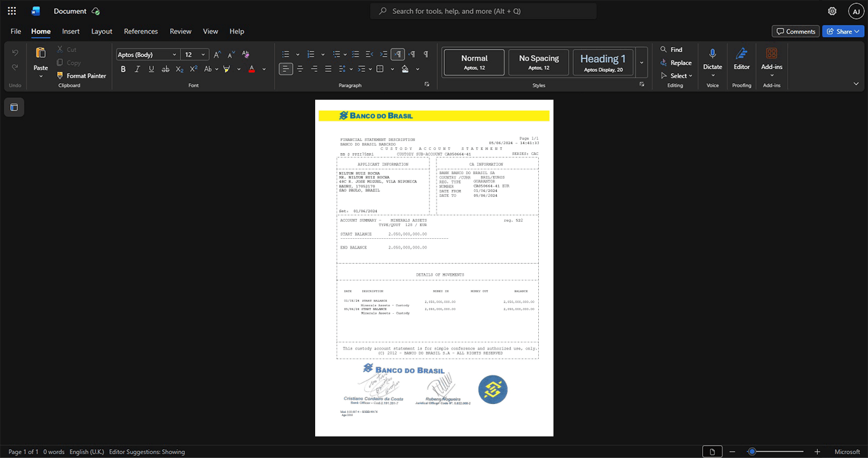Image resolution: width=868 pixels, height=458 pixels.
Task: Toggle right-to-left text direction
Action: [412, 54]
